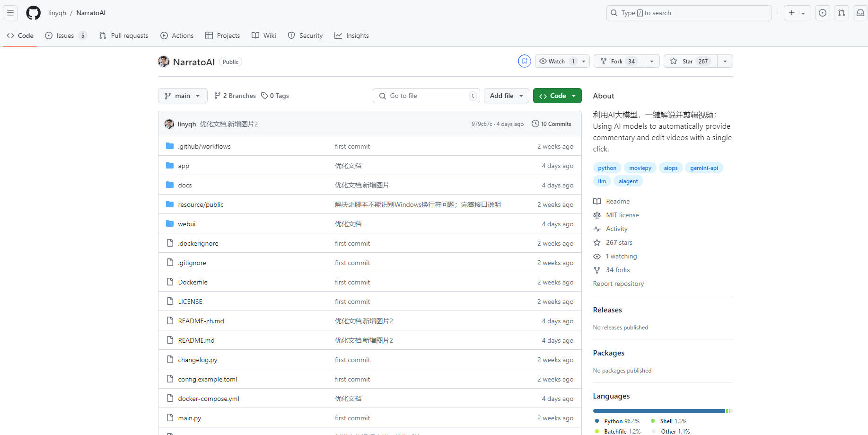This screenshot has height=435, width=868.
Task: Open the linyqh avatar next to commit
Action: pos(169,124)
